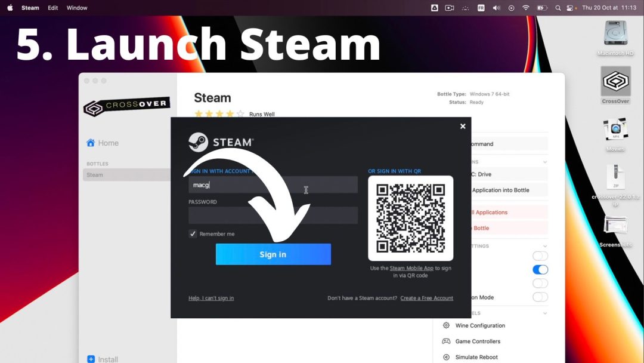Click the command option in CrossOver panel
This screenshot has width=644, height=363.
509,144
